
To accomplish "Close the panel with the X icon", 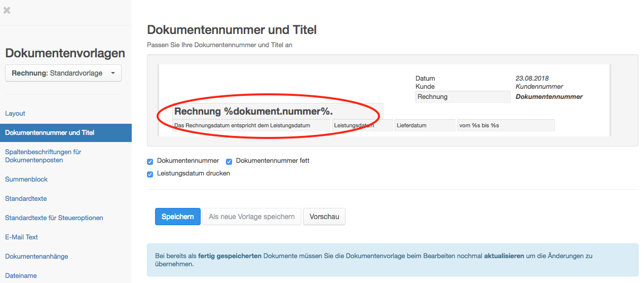I will coord(7,10).
